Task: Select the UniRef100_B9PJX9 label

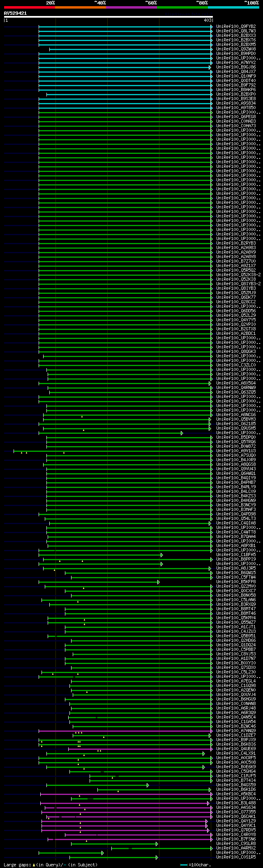Action: [x=236, y=740]
